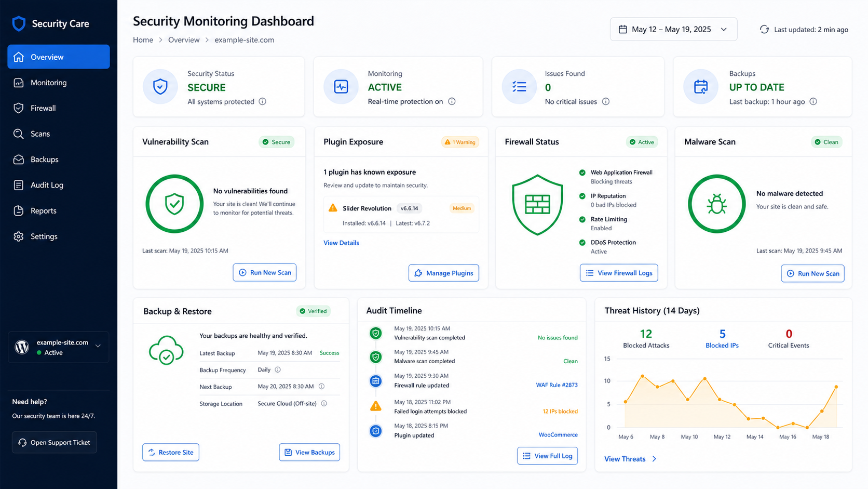This screenshot has height=489, width=868.
Task: Click the Blocked IPs link in Threat History
Action: pyautogui.click(x=722, y=345)
